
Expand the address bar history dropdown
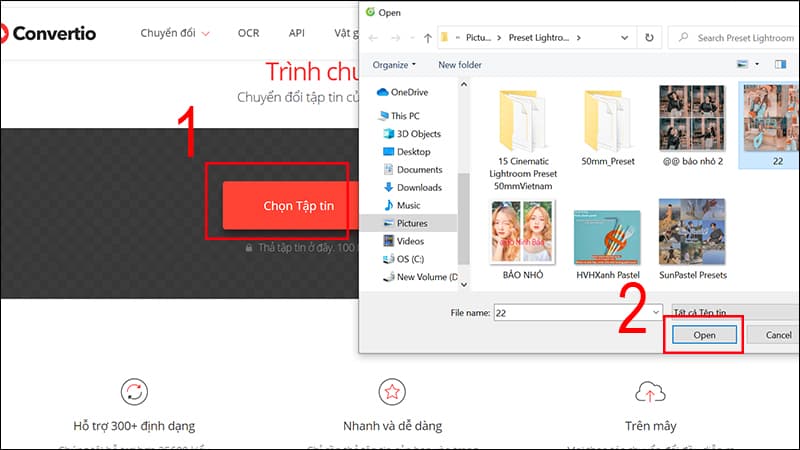[625, 38]
